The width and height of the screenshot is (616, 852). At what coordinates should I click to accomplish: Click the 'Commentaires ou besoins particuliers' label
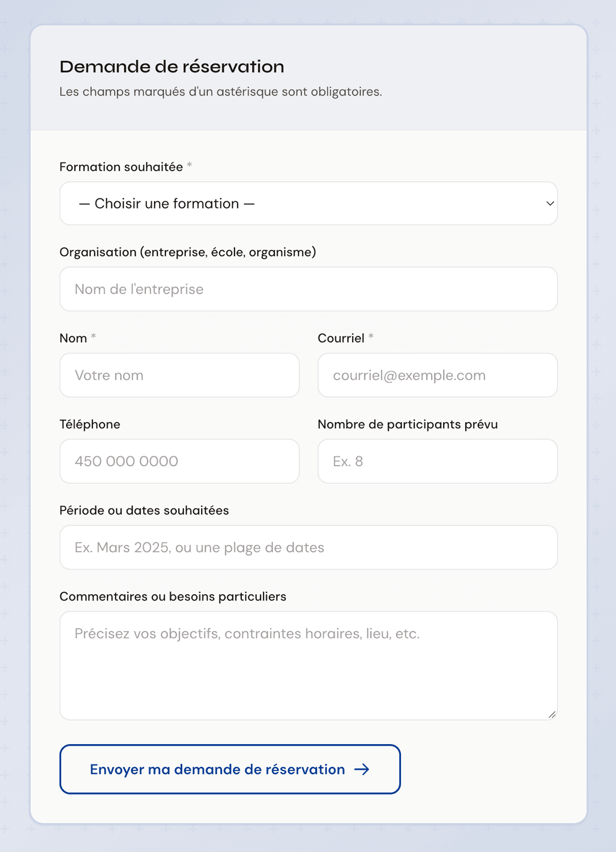[x=173, y=597]
